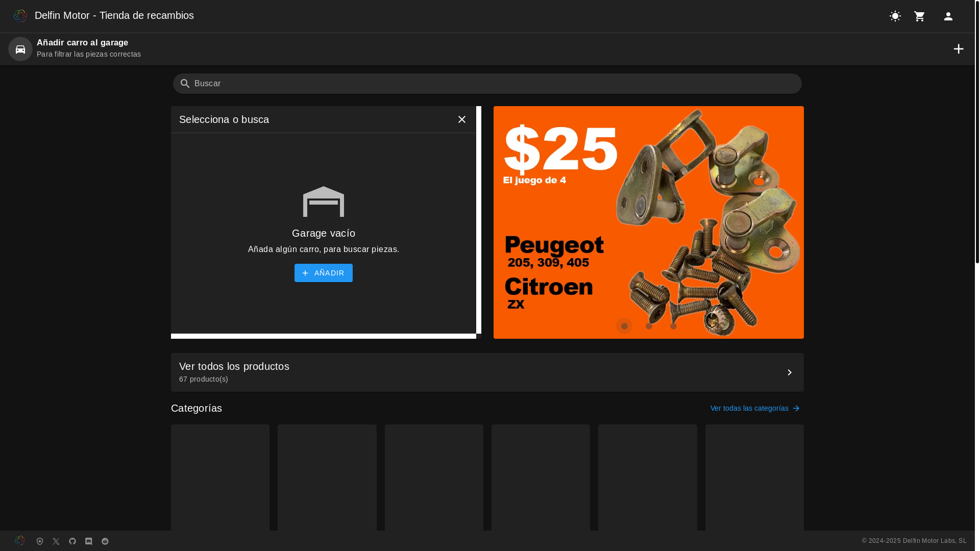Screen dimensions: 980x551
Task: Open the shopping cart
Action: pos(920,16)
